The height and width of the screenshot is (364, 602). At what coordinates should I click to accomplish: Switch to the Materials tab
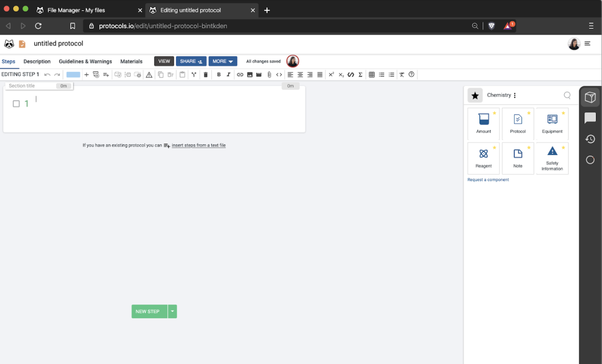(x=131, y=61)
